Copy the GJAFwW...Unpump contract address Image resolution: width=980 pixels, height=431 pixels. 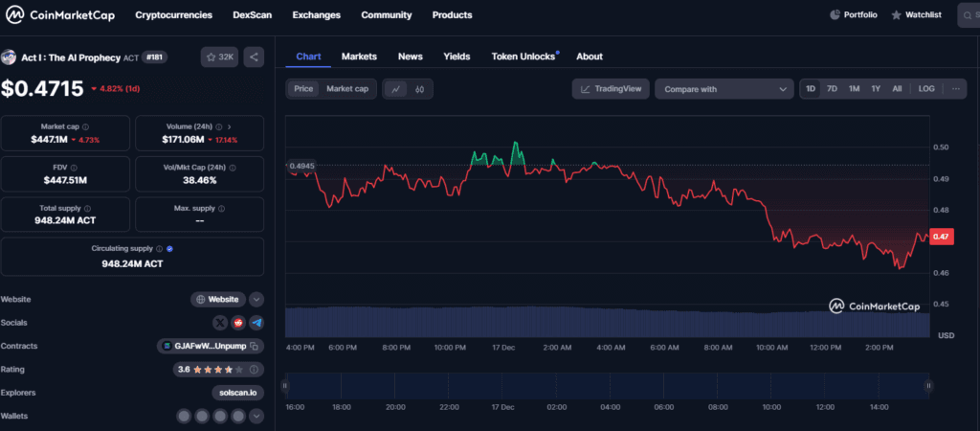coord(254,346)
